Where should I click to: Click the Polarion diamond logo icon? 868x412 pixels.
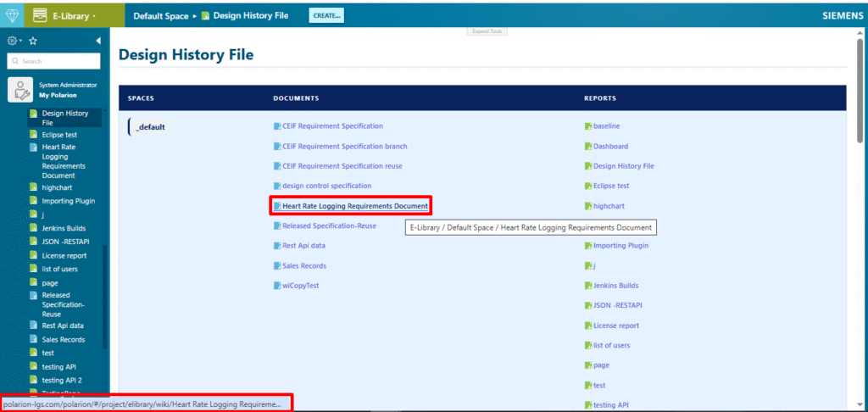point(12,15)
